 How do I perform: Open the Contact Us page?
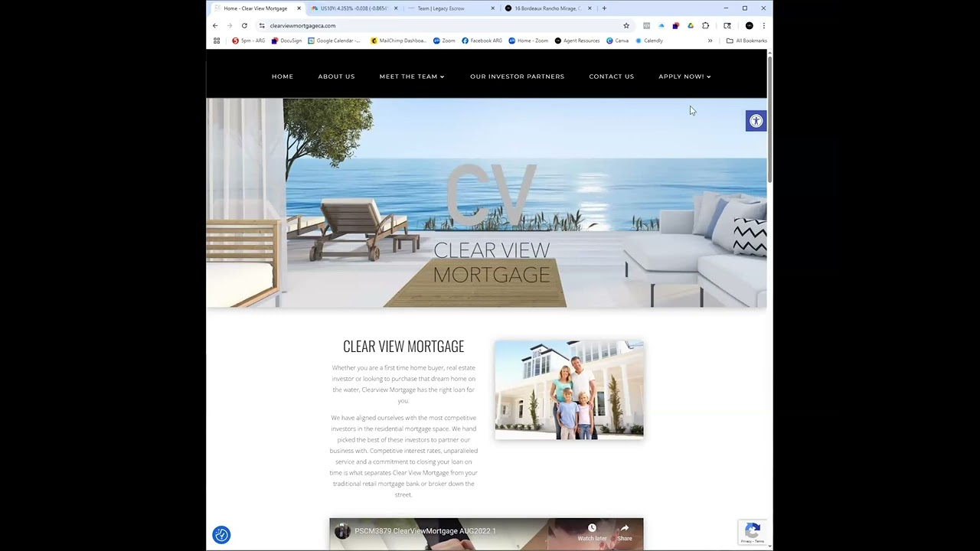click(611, 77)
